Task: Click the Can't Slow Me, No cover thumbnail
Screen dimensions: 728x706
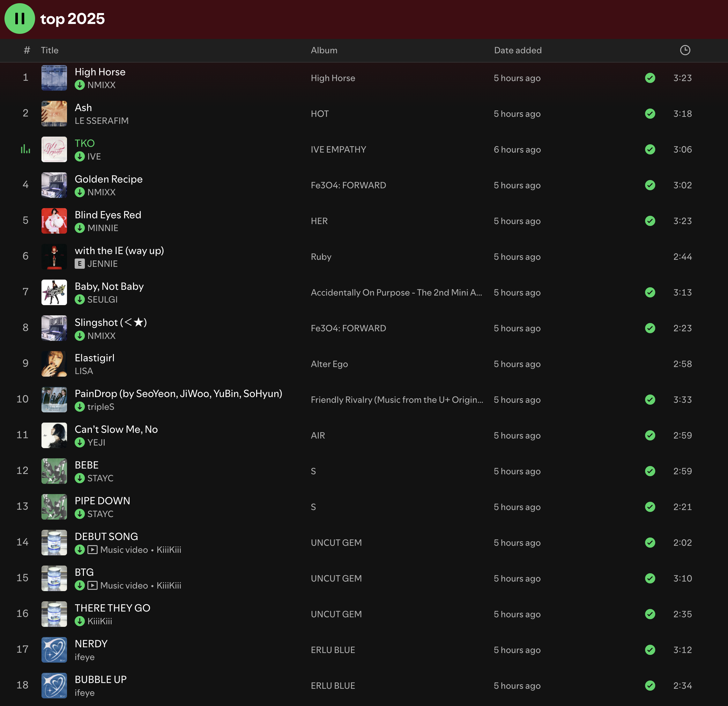Action: point(54,435)
